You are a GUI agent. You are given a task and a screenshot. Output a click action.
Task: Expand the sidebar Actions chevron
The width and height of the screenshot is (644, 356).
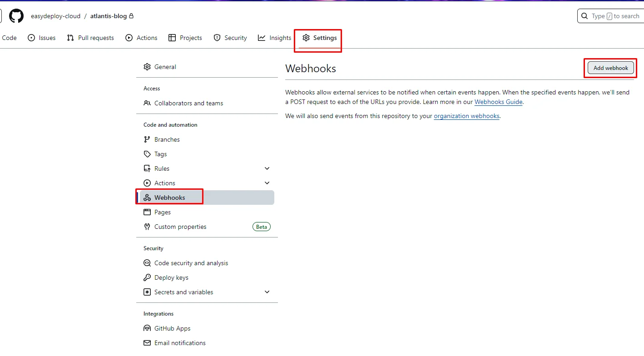pos(267,183)
